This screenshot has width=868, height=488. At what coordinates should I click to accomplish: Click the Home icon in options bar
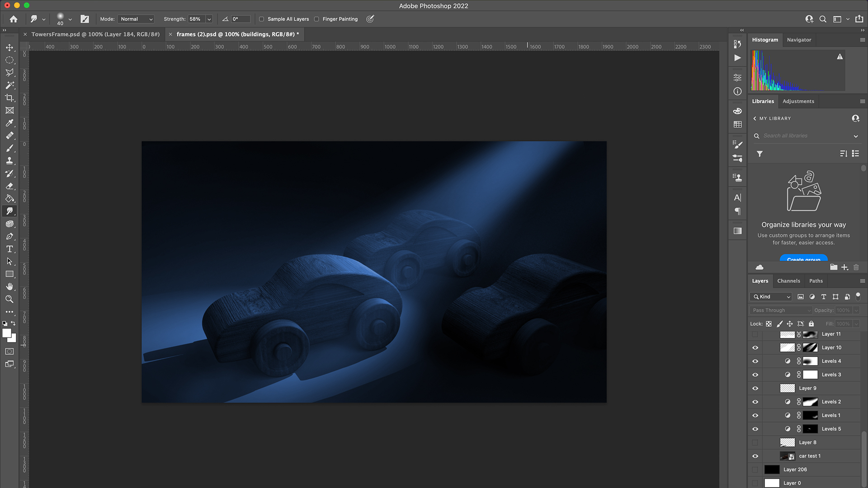pyautogui.click(x=14, y=19)
